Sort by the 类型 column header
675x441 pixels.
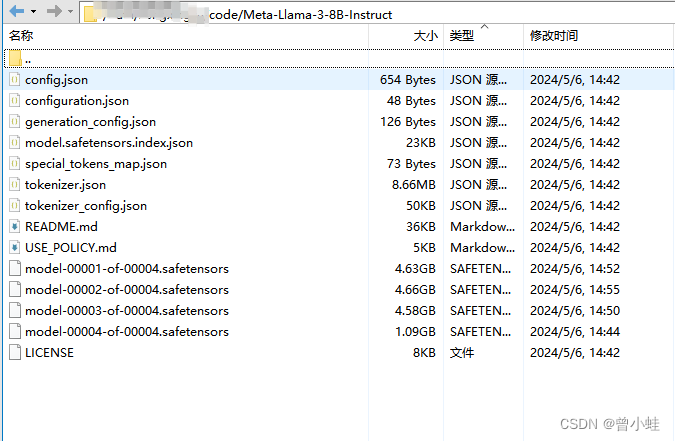(461, 36)
